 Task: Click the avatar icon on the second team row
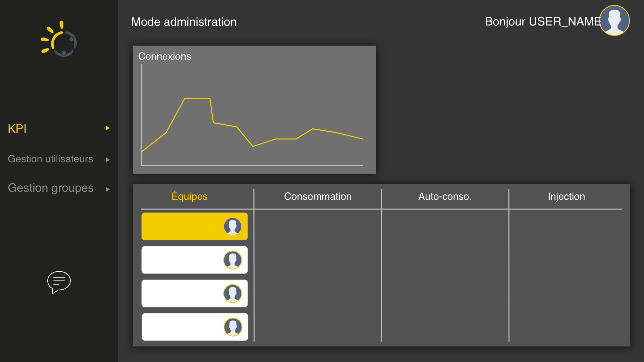[x=233, y=260]
